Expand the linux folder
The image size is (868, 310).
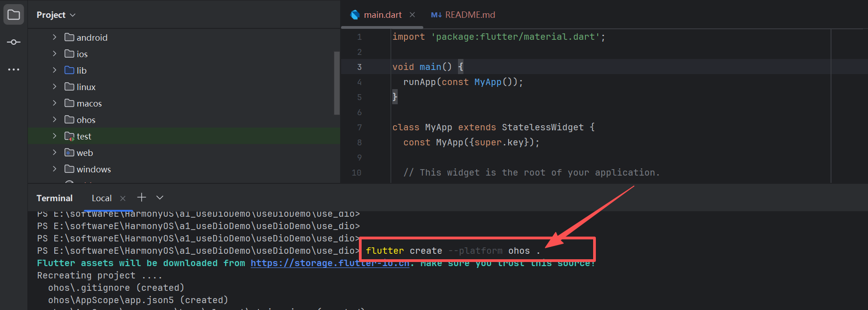tap(54, 86)
